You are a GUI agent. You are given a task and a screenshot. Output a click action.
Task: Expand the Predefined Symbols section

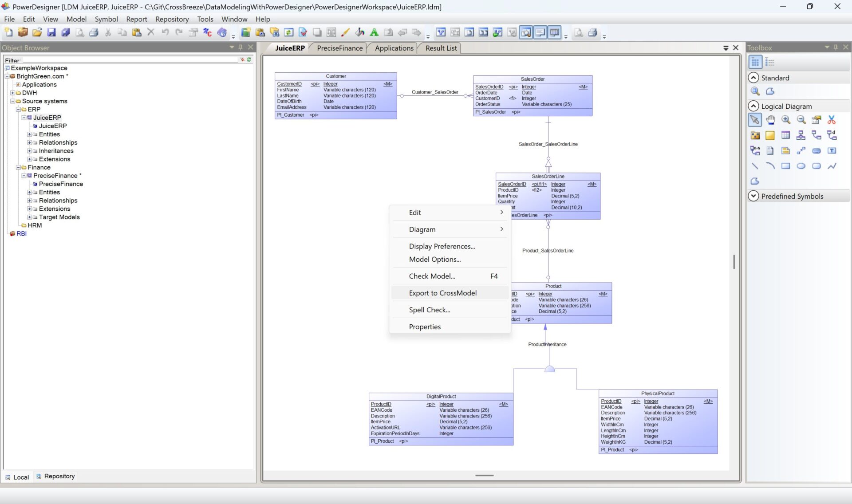753,196
